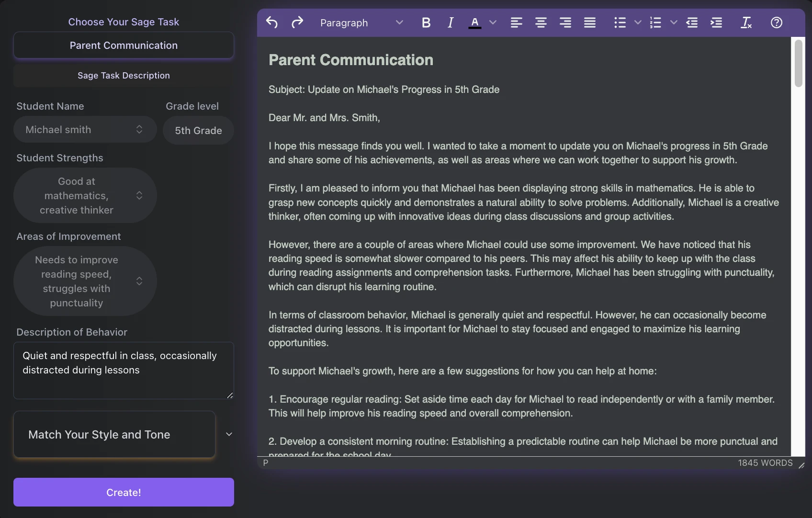Click the paragraph starting 'In terms of classroom behavior'

[518, 329]
